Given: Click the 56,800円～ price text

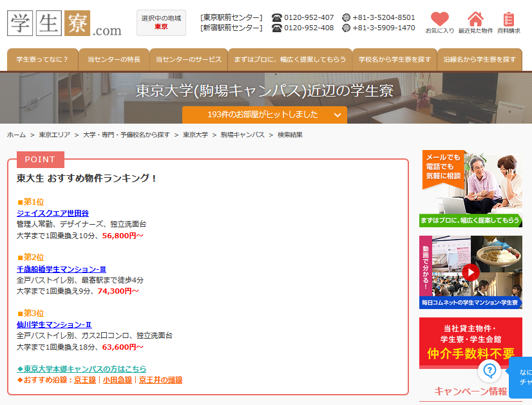Looking at the screenshot, I should click(122, 236).
